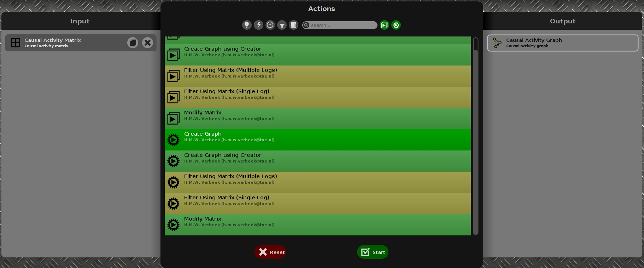Select windowed Modify Matrix action
This screenshot has width=644, height=268.
point(317,119)
